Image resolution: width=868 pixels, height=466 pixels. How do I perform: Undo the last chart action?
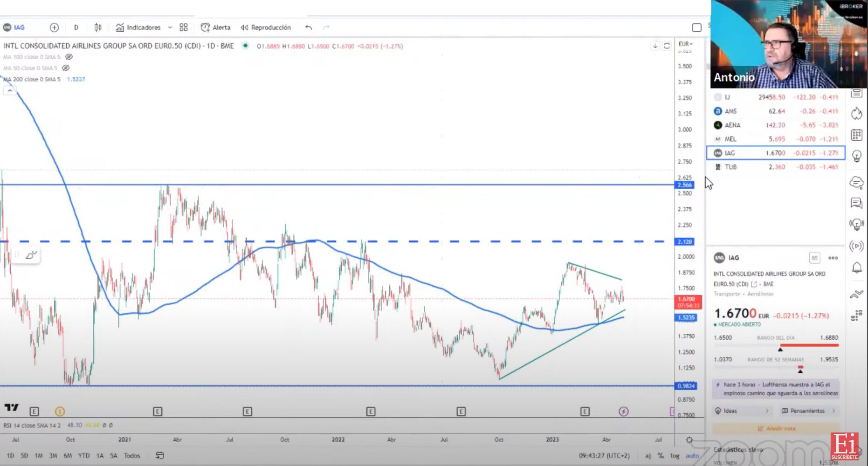pyautogui.click(x=309, y=27)
